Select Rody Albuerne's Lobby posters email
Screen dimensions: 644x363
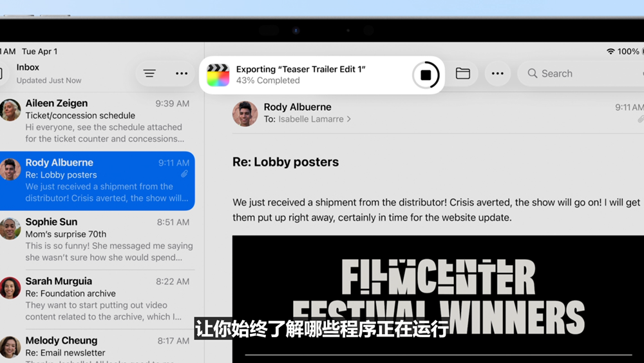click(97, 181)
